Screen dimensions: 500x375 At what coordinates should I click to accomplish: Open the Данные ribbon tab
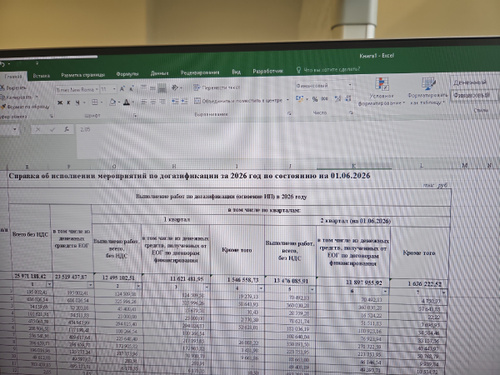pos(159,73)
